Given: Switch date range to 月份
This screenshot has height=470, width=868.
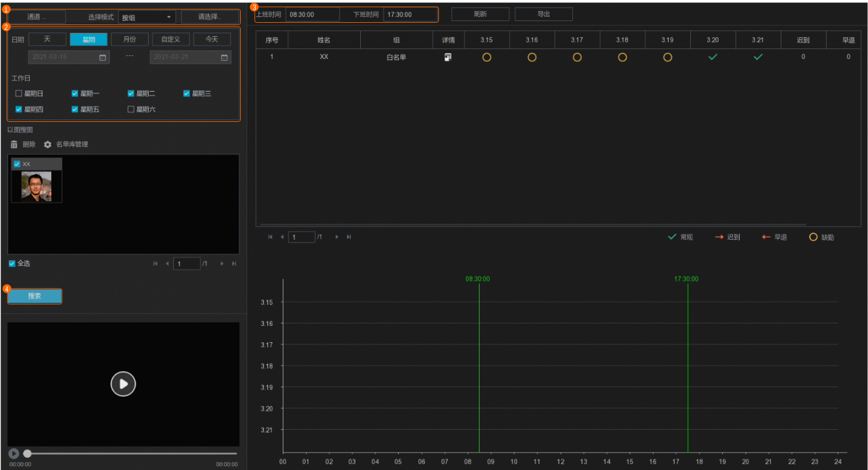Looking at the screenshot, I should 129,39.
